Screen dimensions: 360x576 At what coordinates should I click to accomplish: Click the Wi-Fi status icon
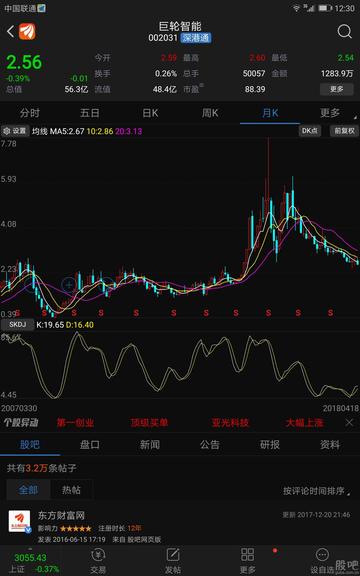click(x=296, y=8)
